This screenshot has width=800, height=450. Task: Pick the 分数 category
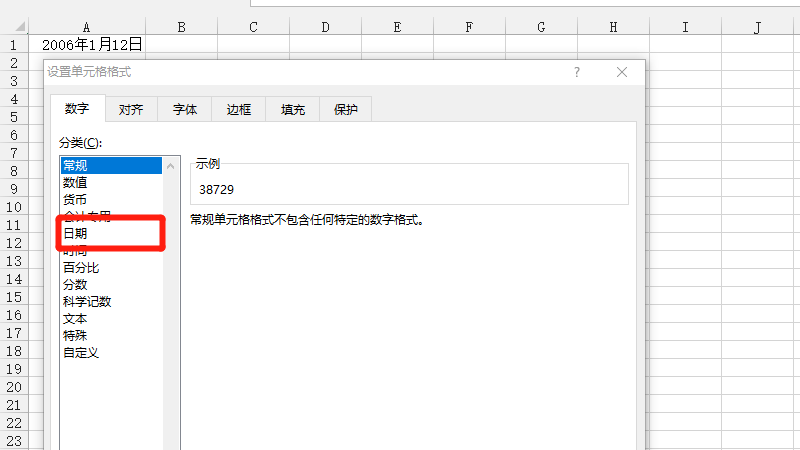pyautogui.click(x=75, y=285)
